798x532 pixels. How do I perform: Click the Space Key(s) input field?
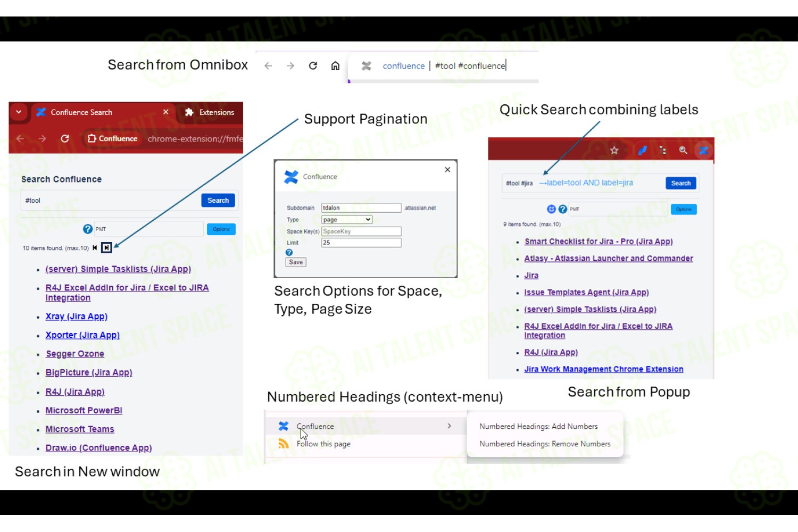click(361, 231)
